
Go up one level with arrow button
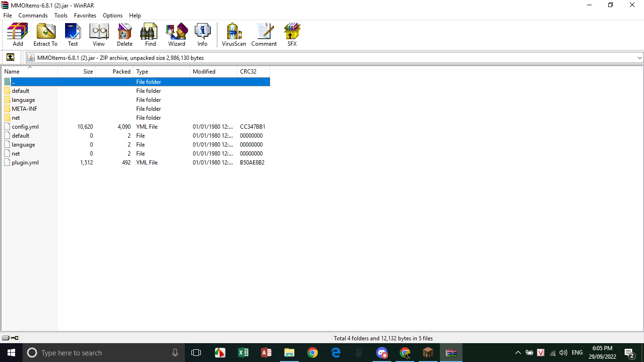point(10,58)
